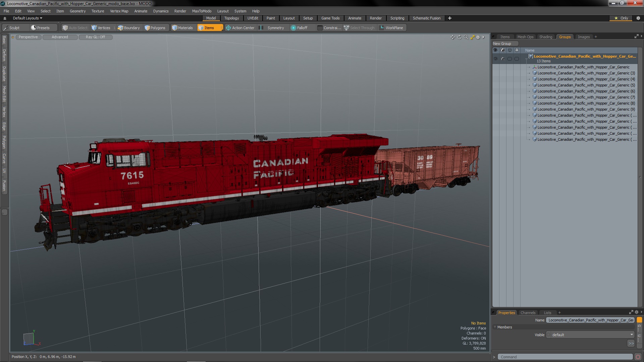Toggle visibility eye of Locomotive group
This screenshot has height=362, width=644.
pos(495,59)
